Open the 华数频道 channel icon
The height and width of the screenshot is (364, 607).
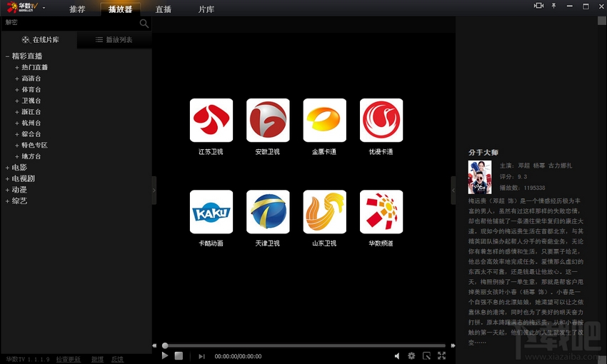381,211
